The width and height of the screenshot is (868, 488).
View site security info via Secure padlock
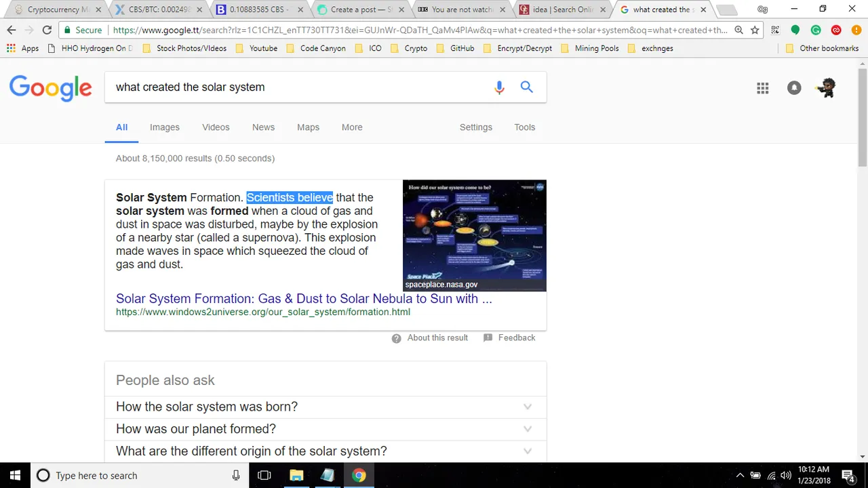click(x=83, y=30)
